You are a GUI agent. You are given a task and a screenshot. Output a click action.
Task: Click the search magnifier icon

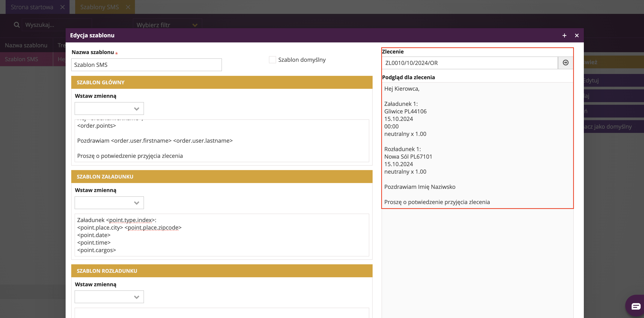(x=16, y=25)
